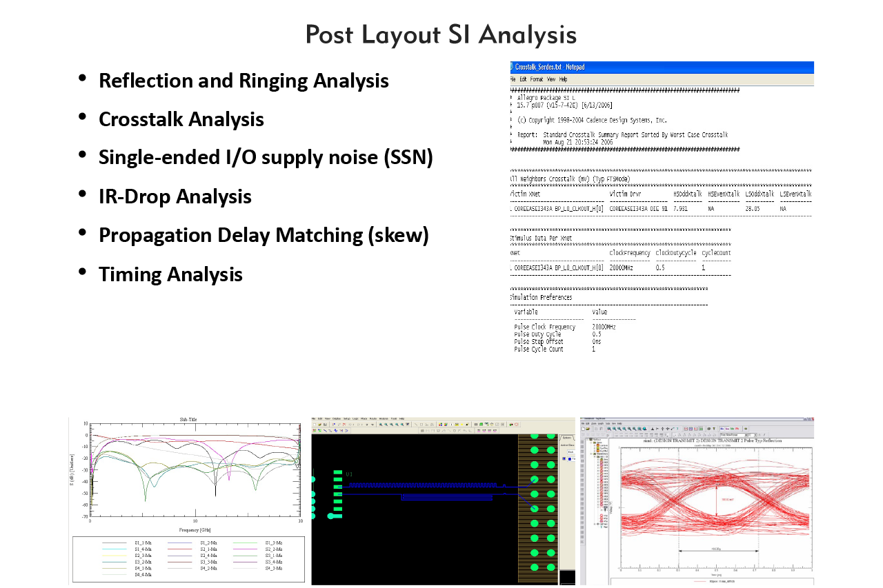Select the S-parameter frequency plot image
883x588 pixels.
coord(186,500)
